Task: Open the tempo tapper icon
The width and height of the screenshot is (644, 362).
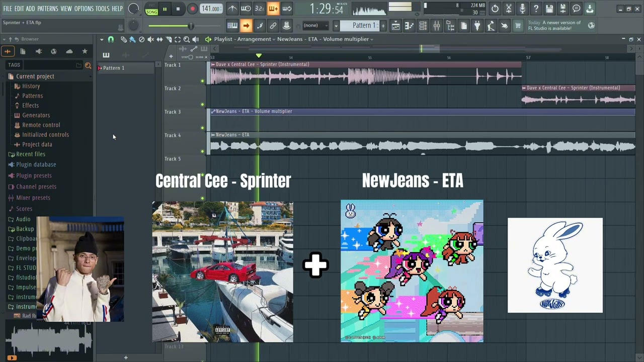Action: 491,26
